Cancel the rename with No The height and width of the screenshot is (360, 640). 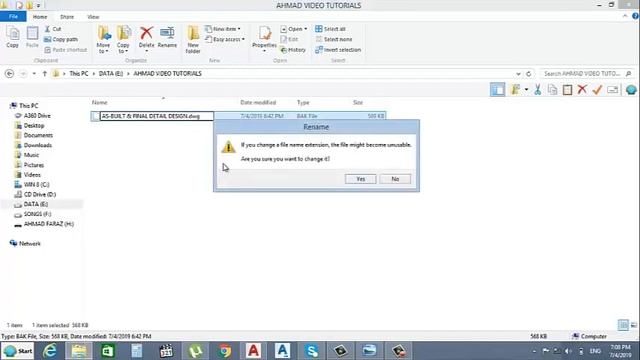tap(395, 179)
